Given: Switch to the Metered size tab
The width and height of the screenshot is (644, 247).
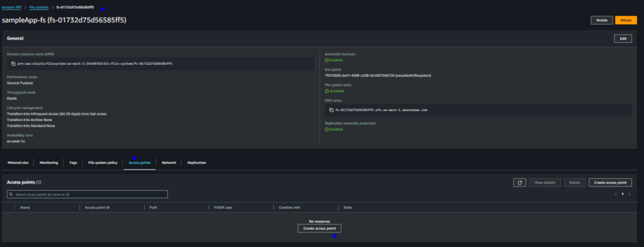Looking at the screenshot, I should pyautogui.click(x=18, y=163).
